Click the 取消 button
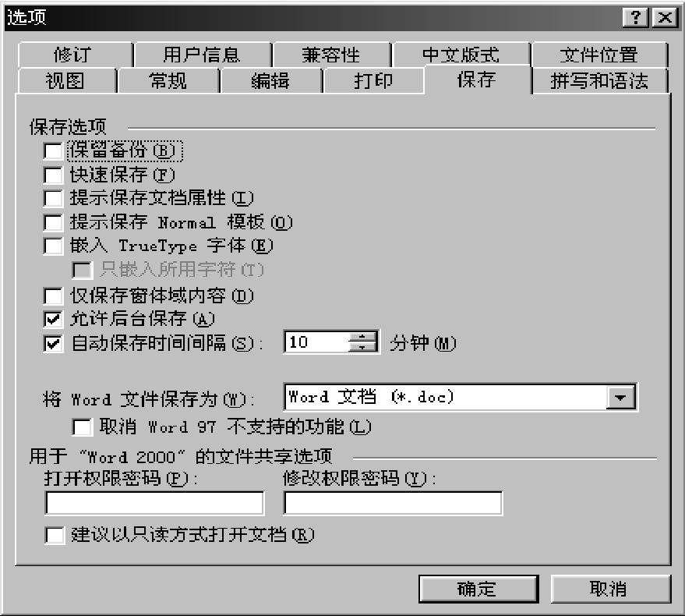Screen dimensions: 685x616 pyautogui.click(x=610, y=589)
